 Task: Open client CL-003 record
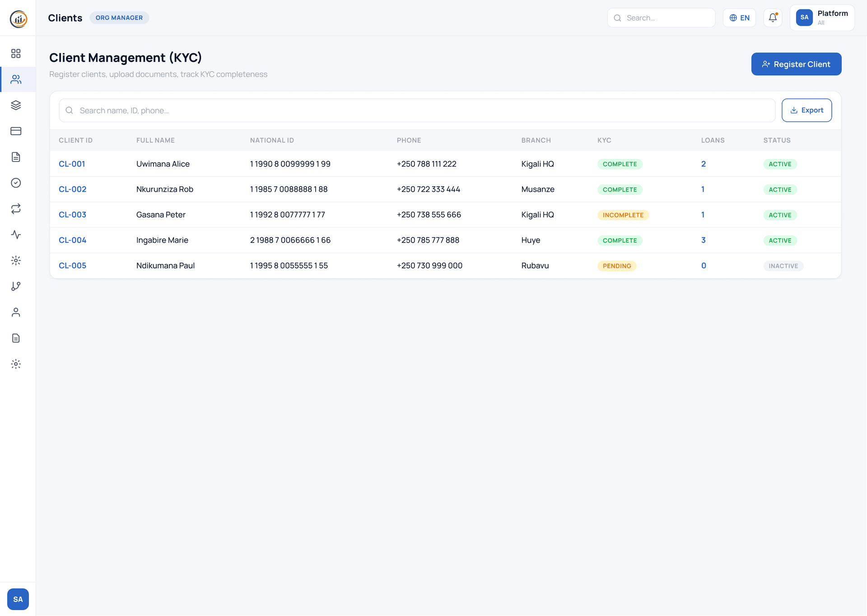coord(72,214)
